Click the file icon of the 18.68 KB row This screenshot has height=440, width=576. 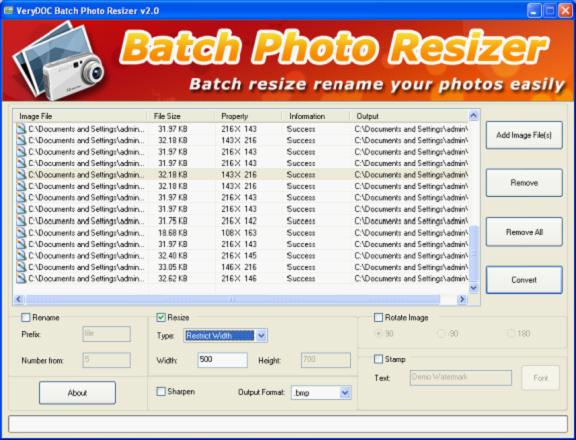click(21, 232)
